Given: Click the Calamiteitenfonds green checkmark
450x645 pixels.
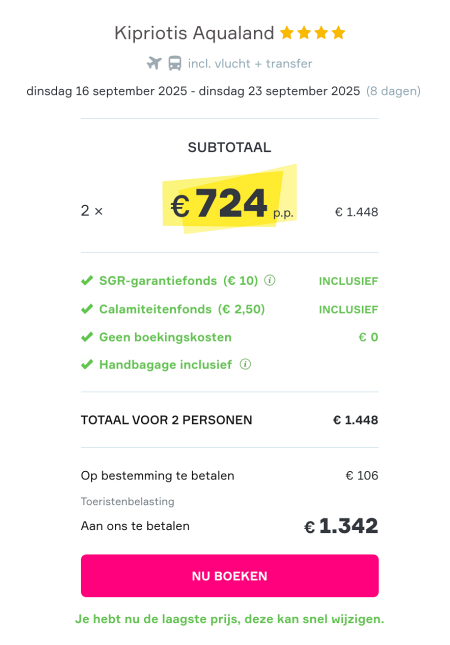Looking at the screenshot, I should [x=87, y=309].
